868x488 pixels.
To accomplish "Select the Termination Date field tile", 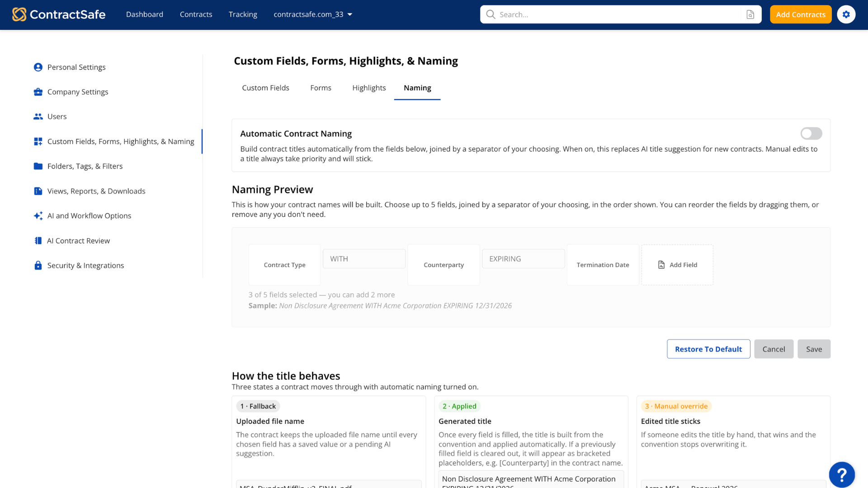I will [x=603, y=265].
